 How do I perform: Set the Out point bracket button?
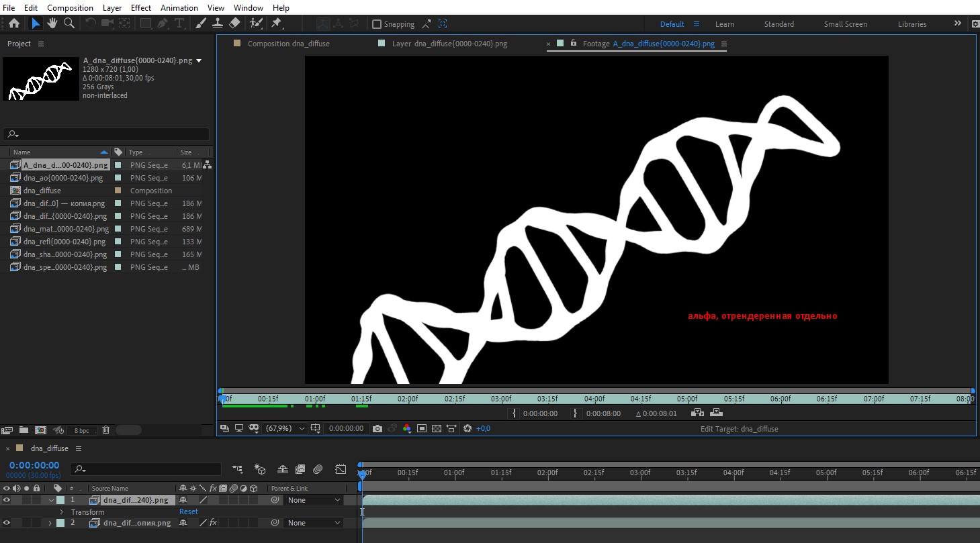[575, 413]
